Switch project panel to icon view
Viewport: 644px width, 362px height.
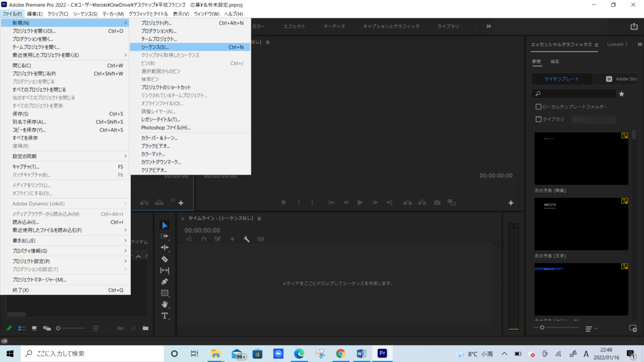tap(34, 328)
